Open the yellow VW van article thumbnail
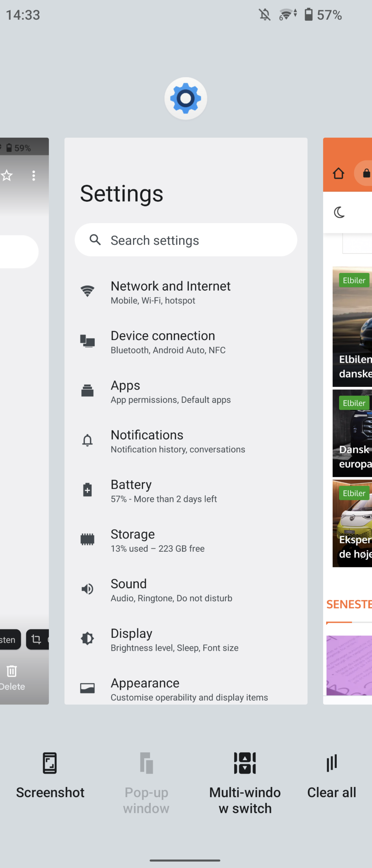The height and width of the screenshot is (868, 372). pos(353,523)
